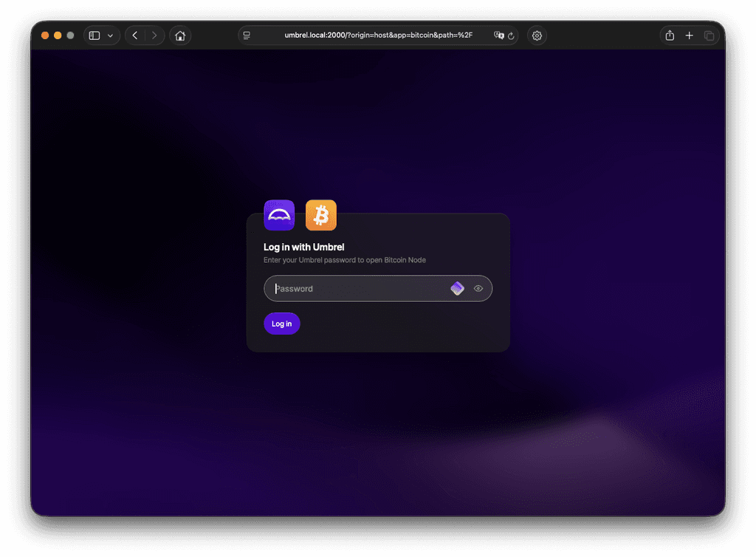The height and width of the screenshot is (557, 756).
Task: Go back to the previous page
Action: [x=134, y=35]
